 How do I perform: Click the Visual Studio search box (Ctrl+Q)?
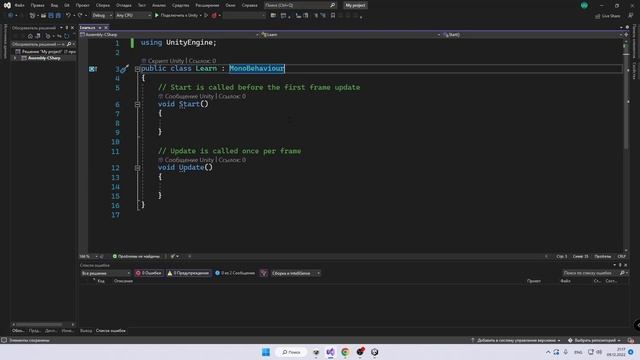(300, 5)
